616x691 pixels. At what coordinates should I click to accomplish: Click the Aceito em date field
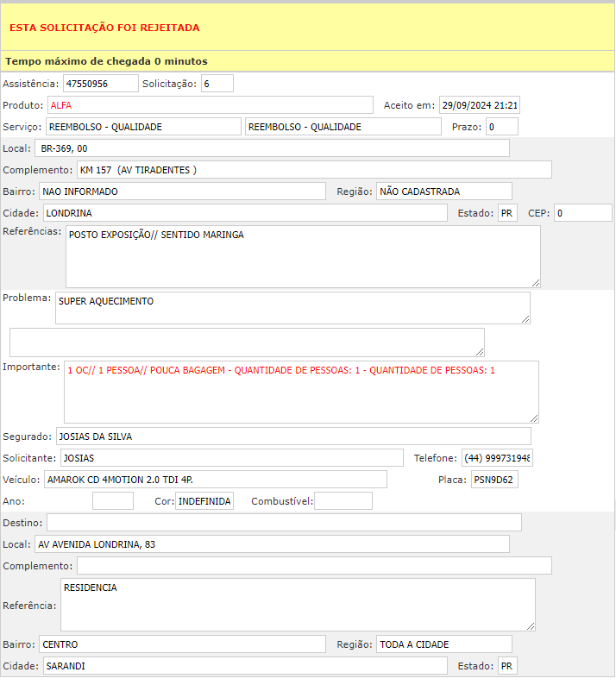pyautogui.click(x=479, y=105)
